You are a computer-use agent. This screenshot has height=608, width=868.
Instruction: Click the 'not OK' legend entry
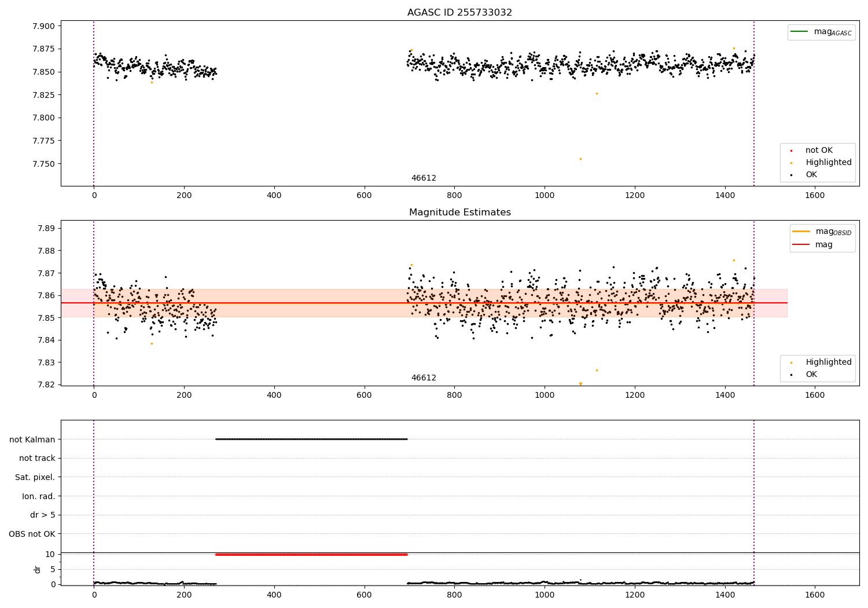point(819,150)
